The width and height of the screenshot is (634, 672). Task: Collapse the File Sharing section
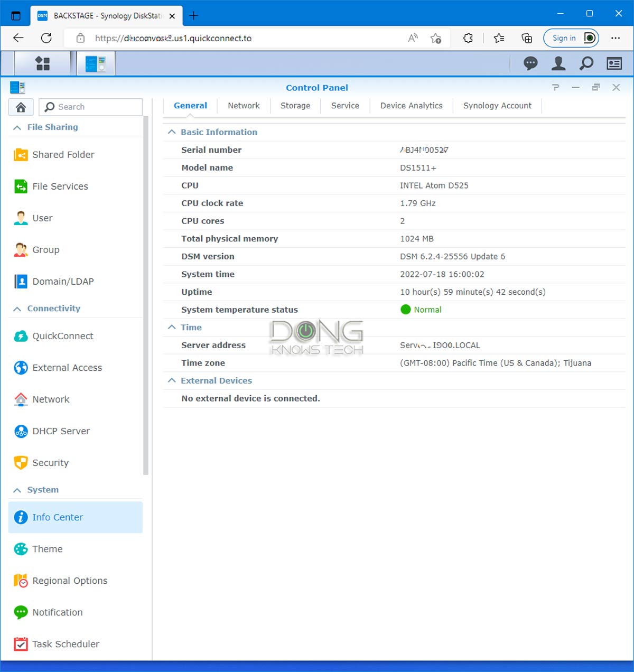[17, 127]
